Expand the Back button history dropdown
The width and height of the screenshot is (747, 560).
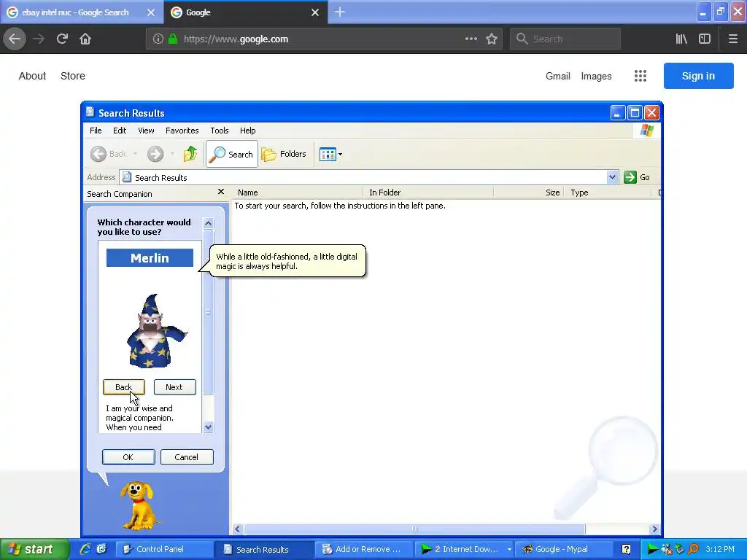[135, 154]
